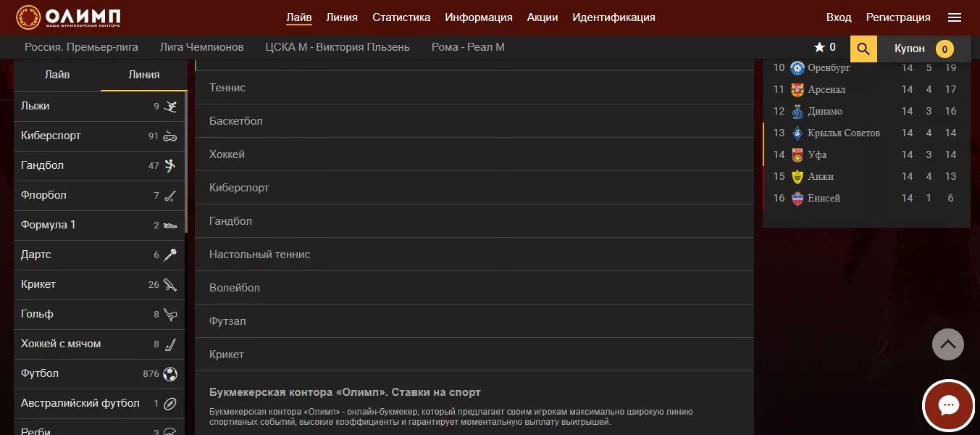This screenshot has height=435, width=980.
Task: Click the darts icon
Action: point(170,255)
